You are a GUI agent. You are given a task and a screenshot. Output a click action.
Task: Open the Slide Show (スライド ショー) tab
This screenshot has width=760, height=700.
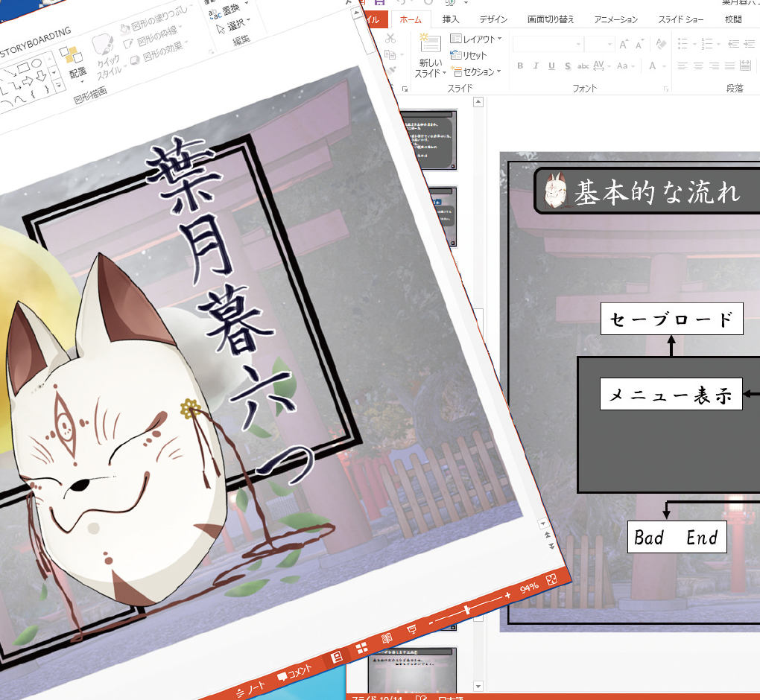[680, 19]
